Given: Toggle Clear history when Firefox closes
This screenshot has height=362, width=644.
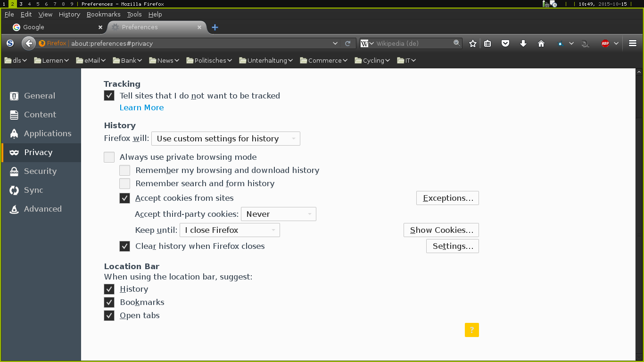Looking at the screenshot, I should [125, 246].
